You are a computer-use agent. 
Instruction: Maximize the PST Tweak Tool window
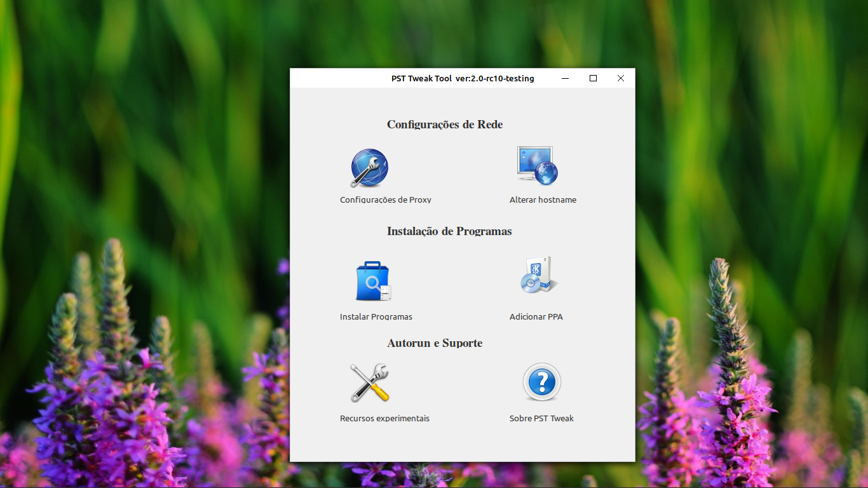click(593, 78)
